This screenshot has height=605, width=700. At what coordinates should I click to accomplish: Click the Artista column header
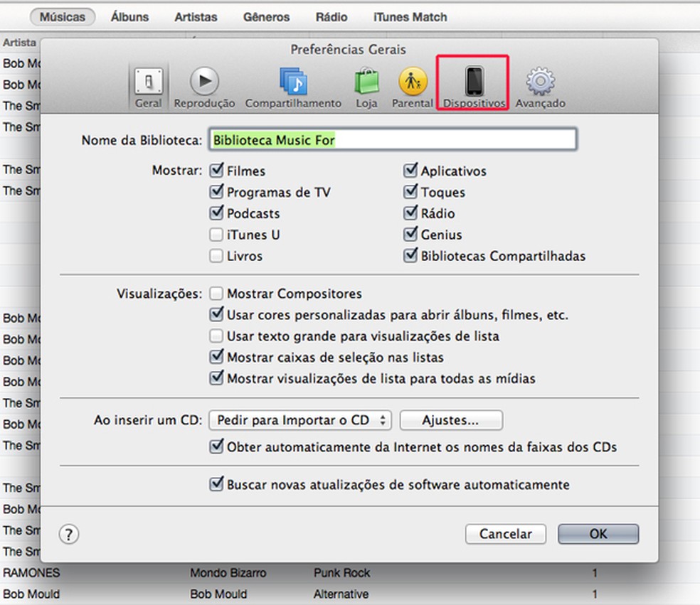click(20, 43)
